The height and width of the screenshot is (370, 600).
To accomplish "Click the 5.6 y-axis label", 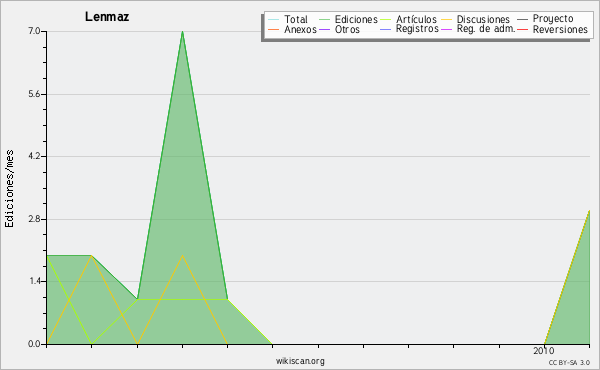I will pyautogui.click(x=34, y=94).
